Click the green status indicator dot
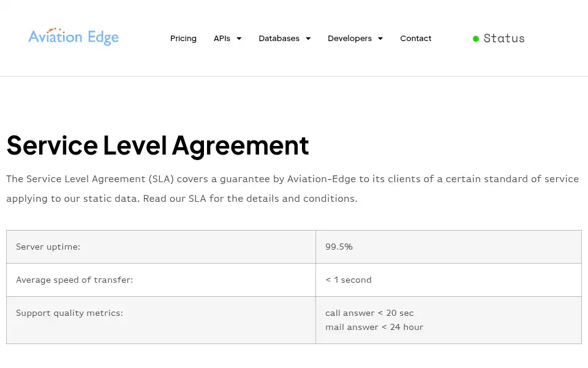The height and width of the screenshot is (368, 588). coord(475,39)
